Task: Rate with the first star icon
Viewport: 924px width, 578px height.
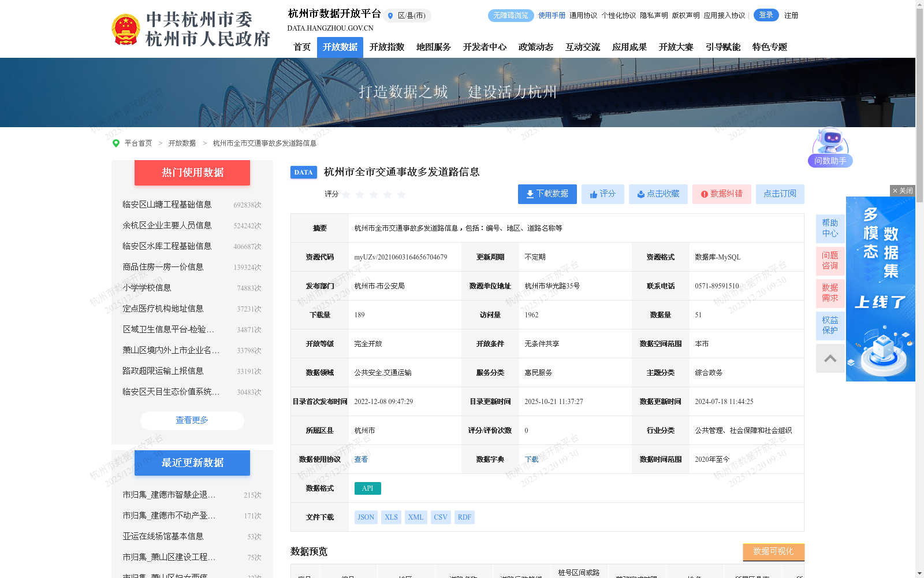Action: point(346,195)
